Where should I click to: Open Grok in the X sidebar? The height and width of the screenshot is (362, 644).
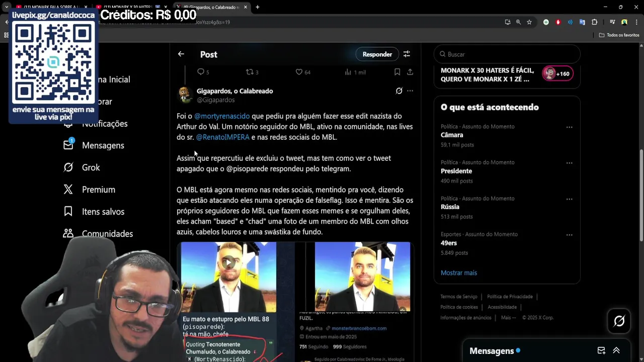pyautogui.click(x=91, y=167)
